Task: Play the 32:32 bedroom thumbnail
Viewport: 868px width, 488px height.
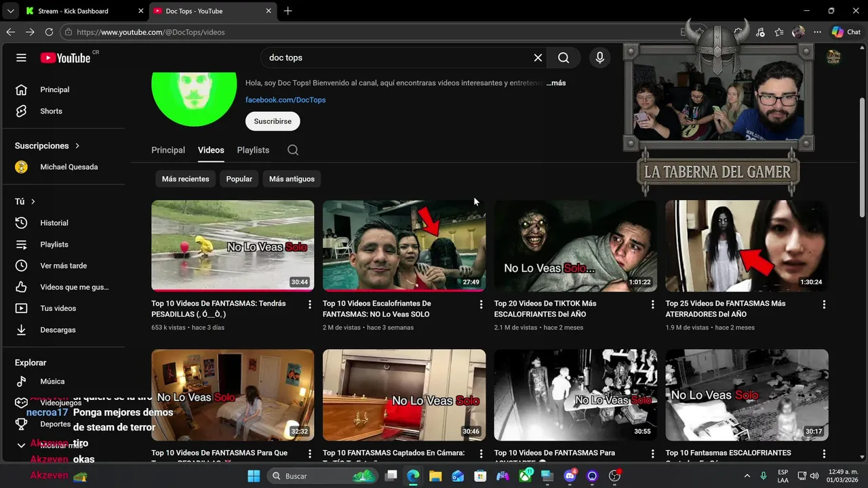Action: coord(233,395)
